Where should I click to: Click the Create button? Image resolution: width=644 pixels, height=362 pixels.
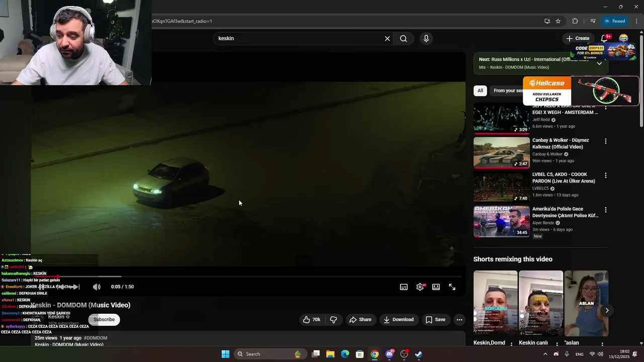click(578, 38)
